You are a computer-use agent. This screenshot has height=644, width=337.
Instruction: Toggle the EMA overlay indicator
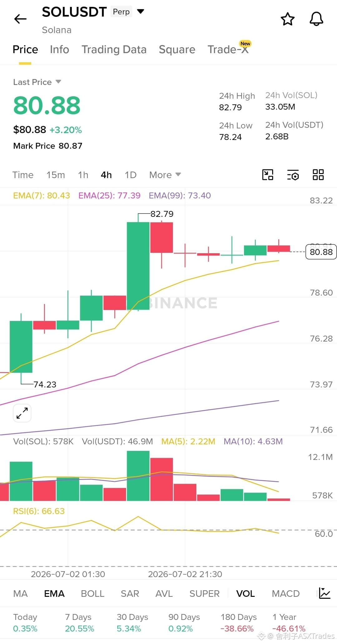tap(54, 593)
